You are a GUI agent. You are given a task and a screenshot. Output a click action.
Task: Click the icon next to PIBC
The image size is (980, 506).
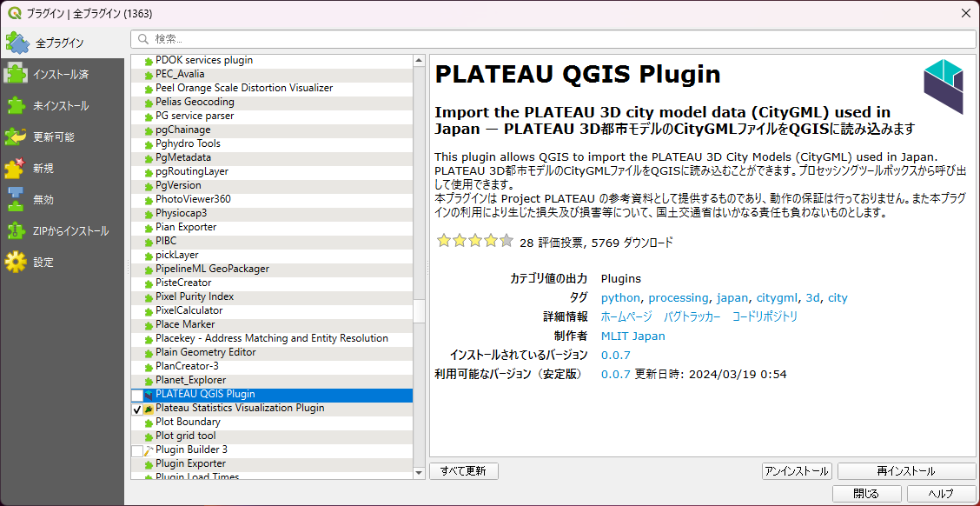(x=149, y=242)
